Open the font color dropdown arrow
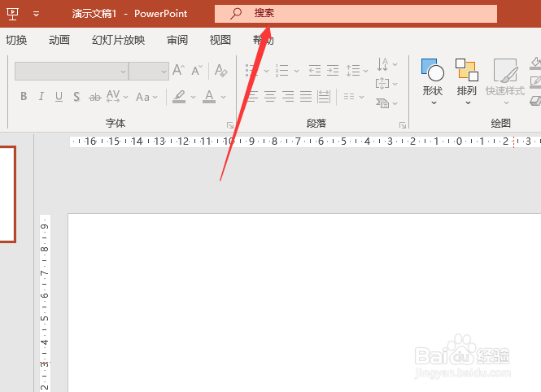541x392 pixels. tap(224, 98)
